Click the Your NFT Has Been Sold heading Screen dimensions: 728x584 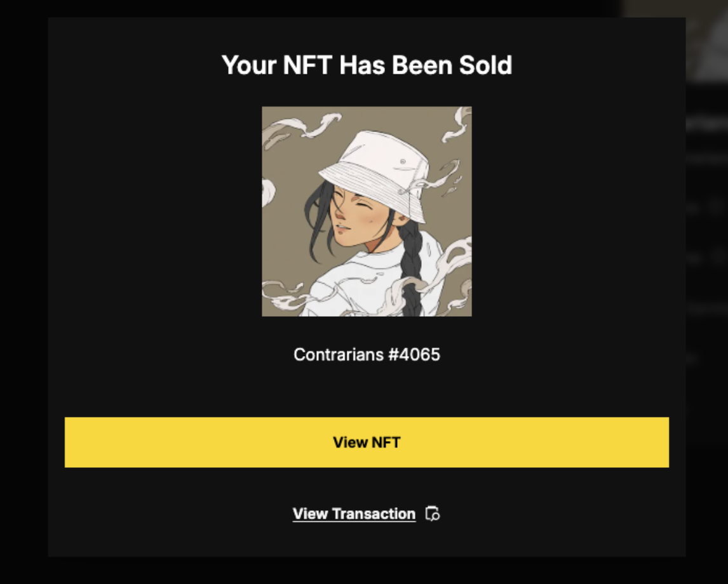click(367, 65)
